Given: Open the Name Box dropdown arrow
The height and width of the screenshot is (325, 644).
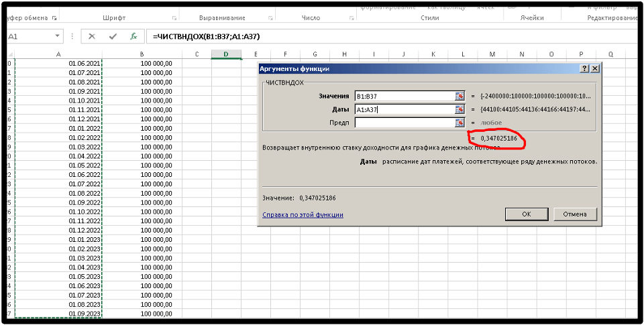Looking at the screenshot, I should tap(58, 36).
